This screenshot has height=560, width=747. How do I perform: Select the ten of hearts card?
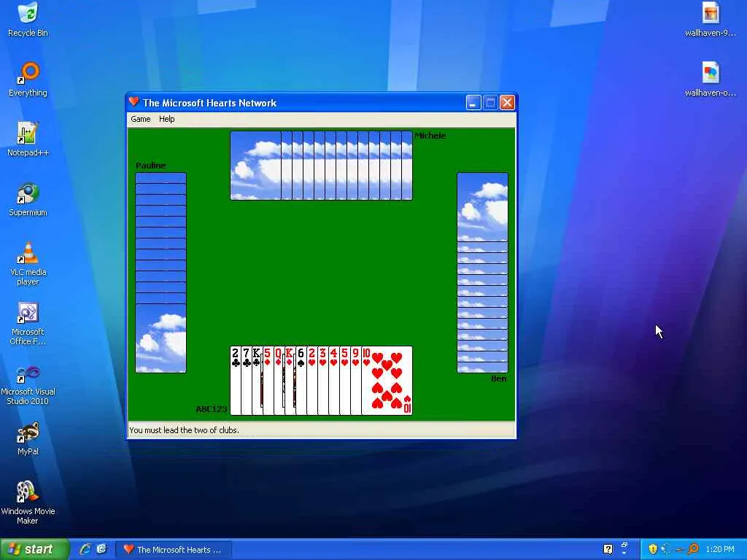[x=387, y=381]
